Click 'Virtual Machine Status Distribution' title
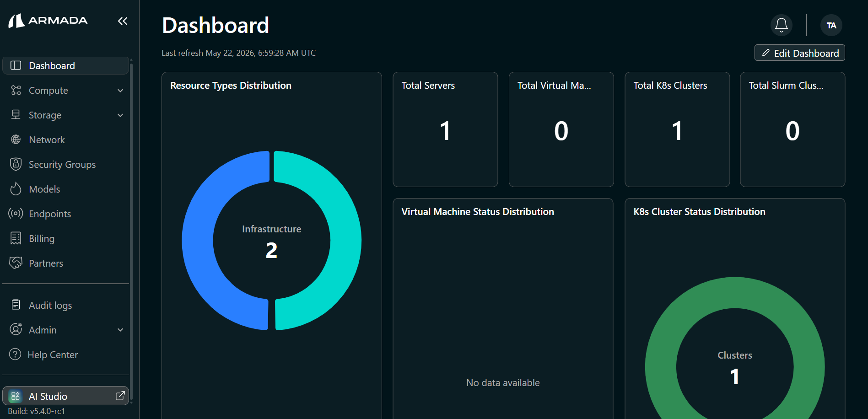The width and height of the screenshot is (868, 419). [x=478, y=212]
